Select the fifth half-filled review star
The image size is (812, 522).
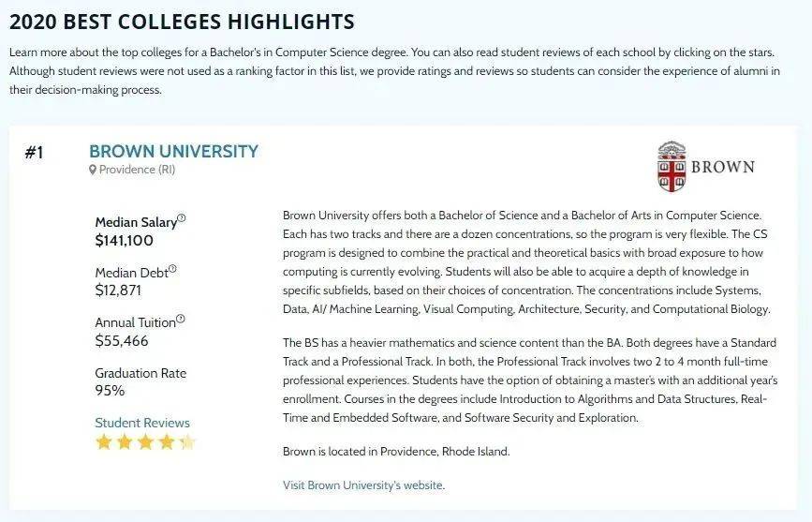pos(187,441)
